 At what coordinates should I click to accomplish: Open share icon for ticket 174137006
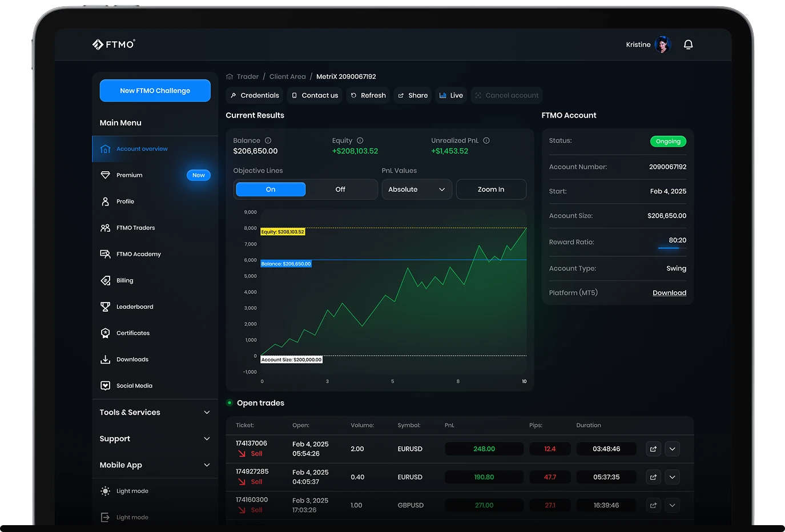tap(653, 449)
